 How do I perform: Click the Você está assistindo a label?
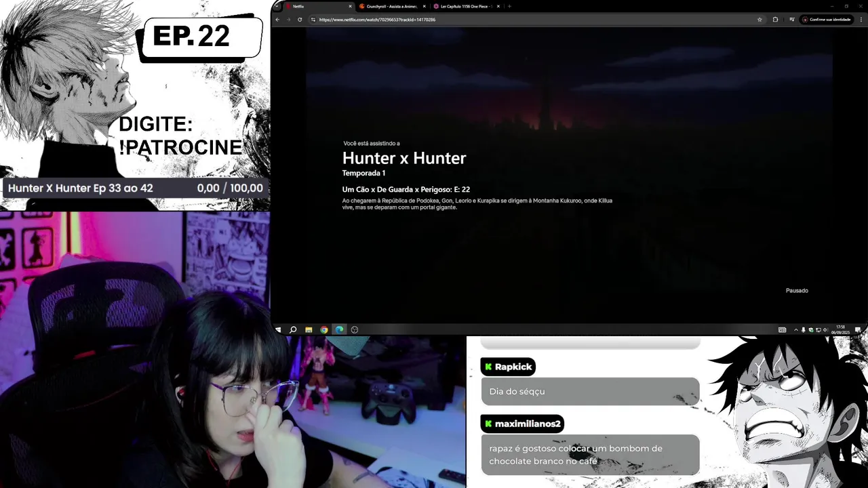372,144
